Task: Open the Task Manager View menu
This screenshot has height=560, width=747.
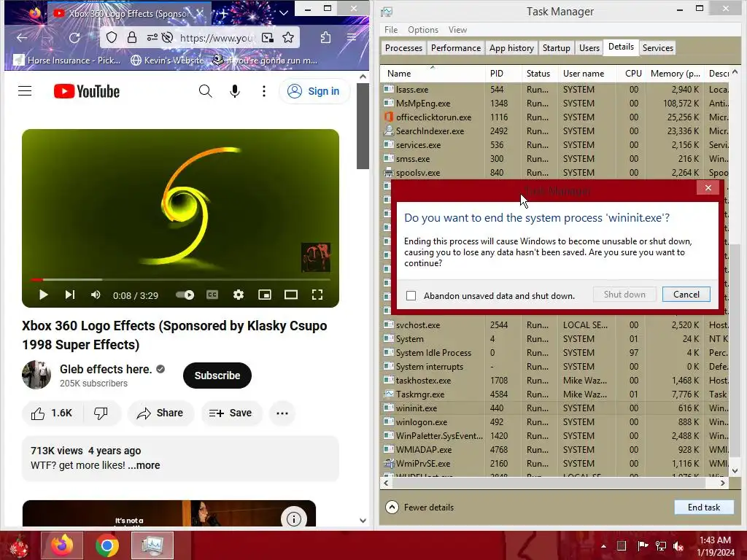Action: (x=457, y=29)
